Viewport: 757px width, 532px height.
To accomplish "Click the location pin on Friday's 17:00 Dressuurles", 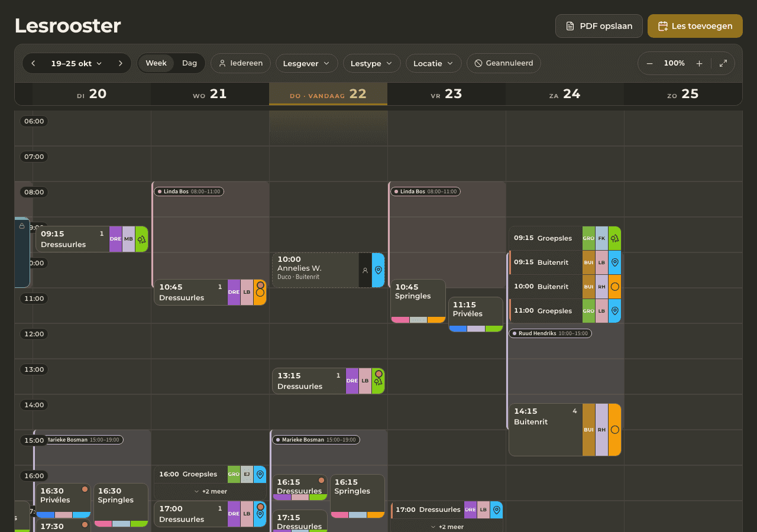I will pyautogui.click(x=496, y=510).
